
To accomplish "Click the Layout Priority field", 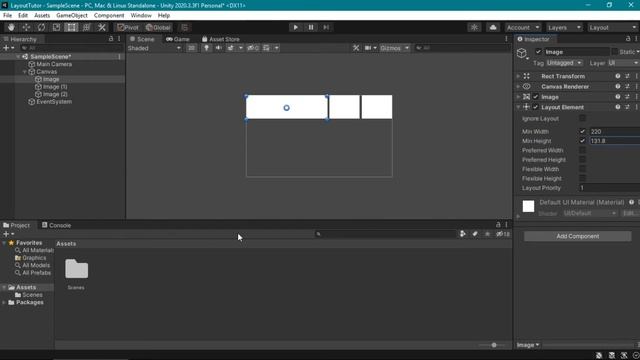I will tap(609, 188).
